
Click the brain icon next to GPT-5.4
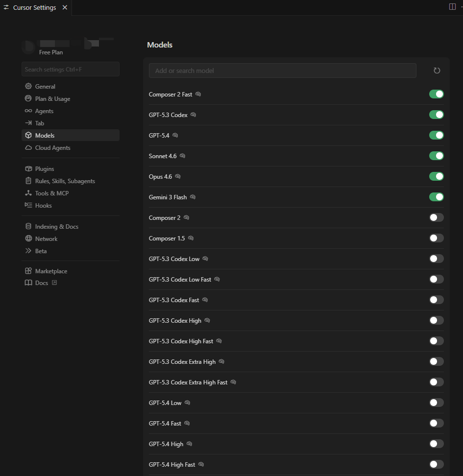click(175, 135)
